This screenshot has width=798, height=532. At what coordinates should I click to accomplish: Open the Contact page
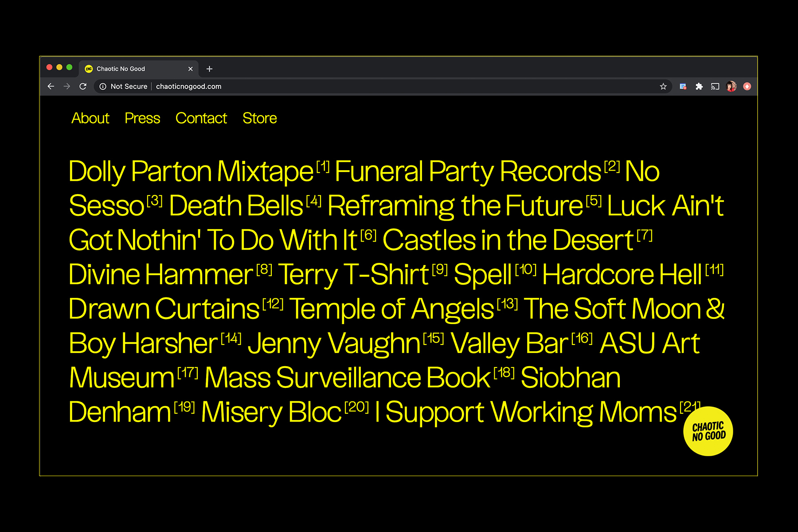201,118
